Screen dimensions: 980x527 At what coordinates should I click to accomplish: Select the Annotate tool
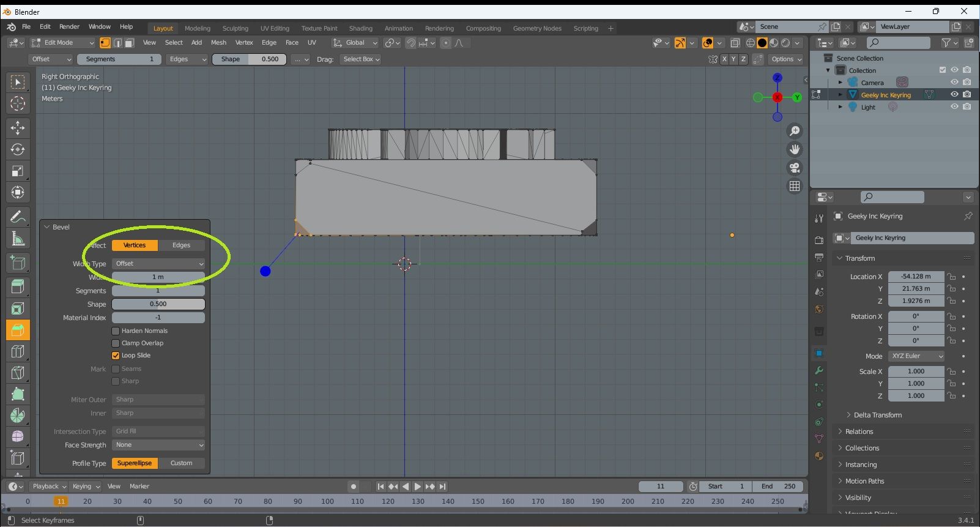(x=18, y=217)
